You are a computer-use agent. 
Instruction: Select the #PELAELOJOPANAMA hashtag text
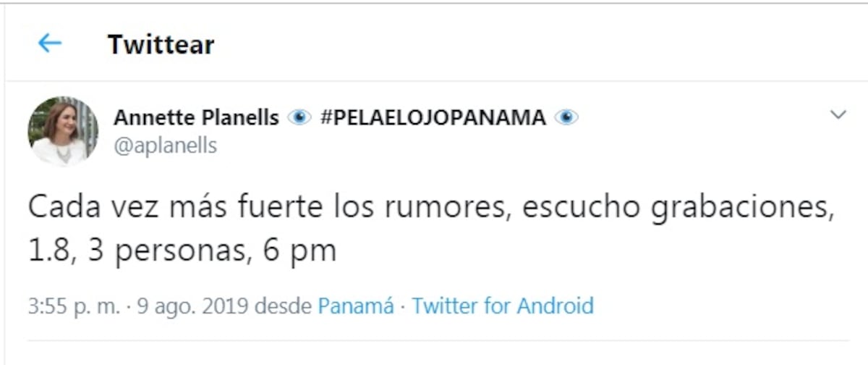(433, 117)
